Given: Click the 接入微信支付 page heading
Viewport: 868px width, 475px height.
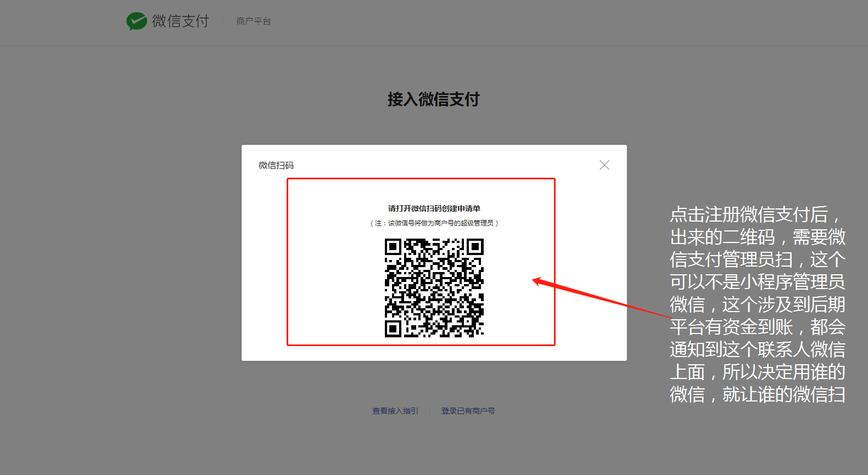Looking at the screenshot, I should pyautogui.click(x=434, y=99).
